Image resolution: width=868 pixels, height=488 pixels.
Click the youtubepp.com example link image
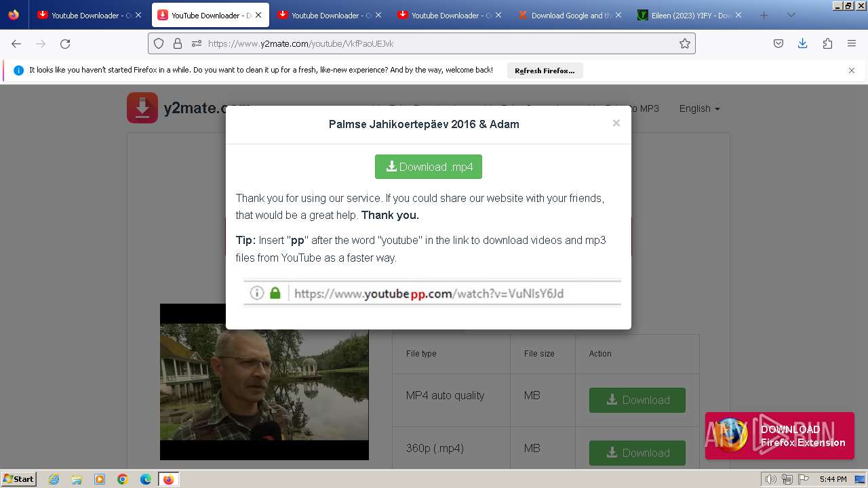tap(432, 293)
